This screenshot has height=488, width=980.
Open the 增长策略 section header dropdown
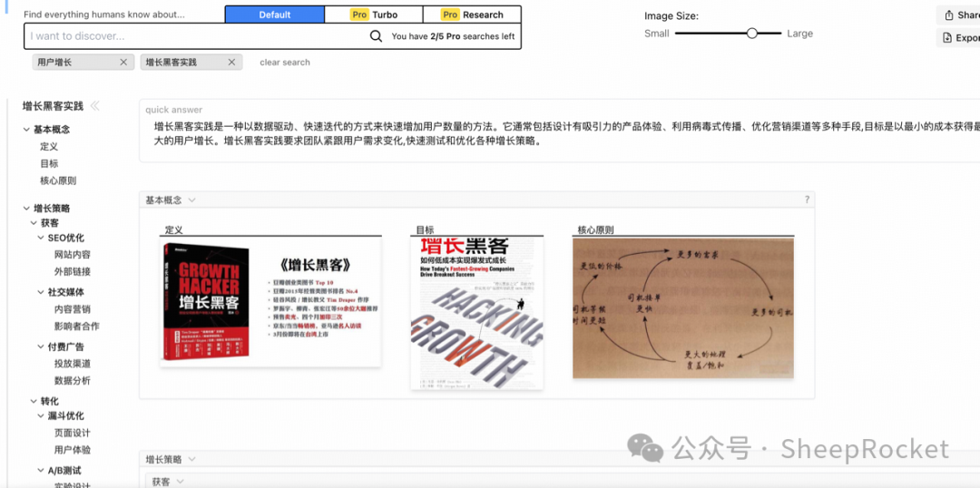[x=191, y=459]
